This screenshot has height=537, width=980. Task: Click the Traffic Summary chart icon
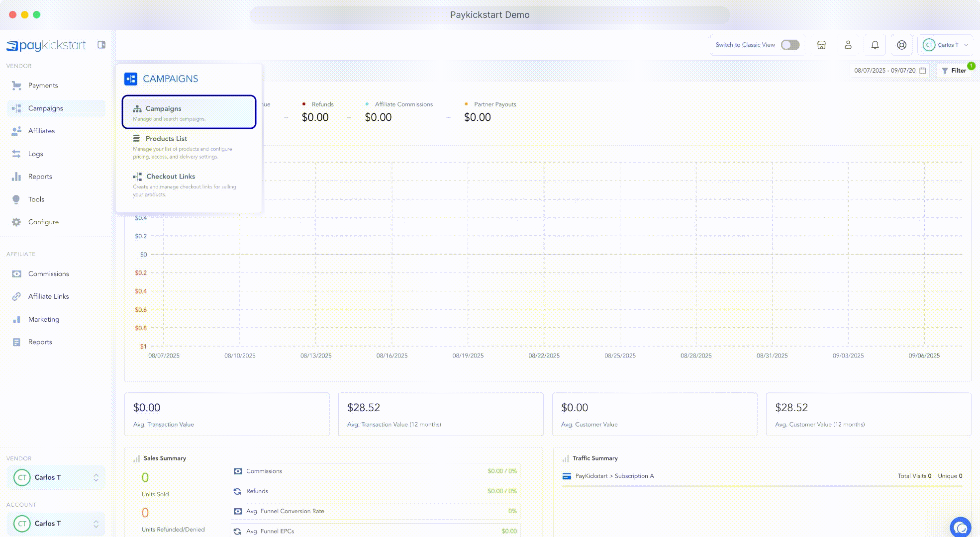pos(565,458)
